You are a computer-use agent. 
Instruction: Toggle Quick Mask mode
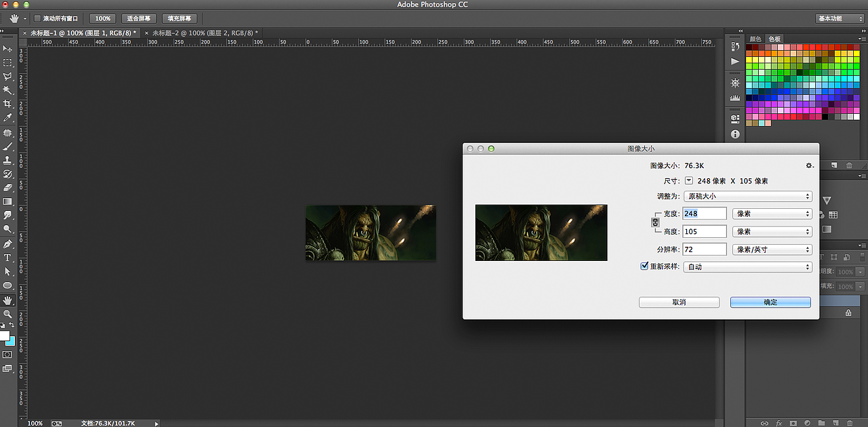pyautogui.click(x=7, y=354)
